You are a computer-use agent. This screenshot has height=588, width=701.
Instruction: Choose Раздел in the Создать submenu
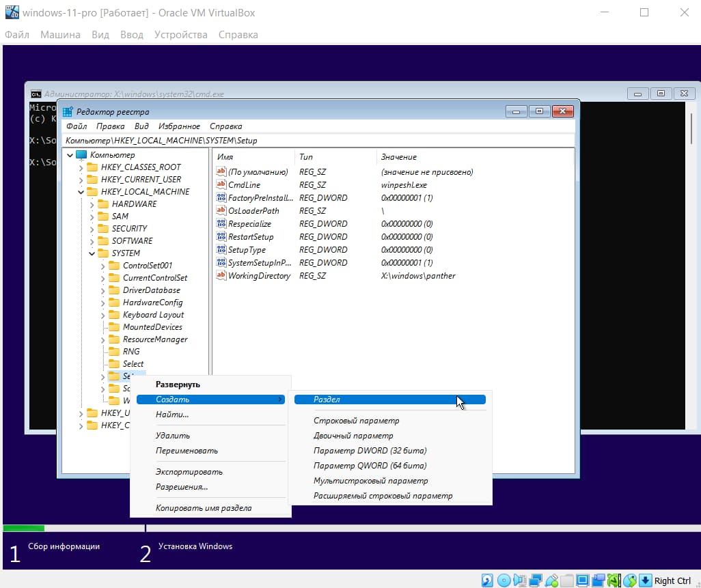coord(390,399)
